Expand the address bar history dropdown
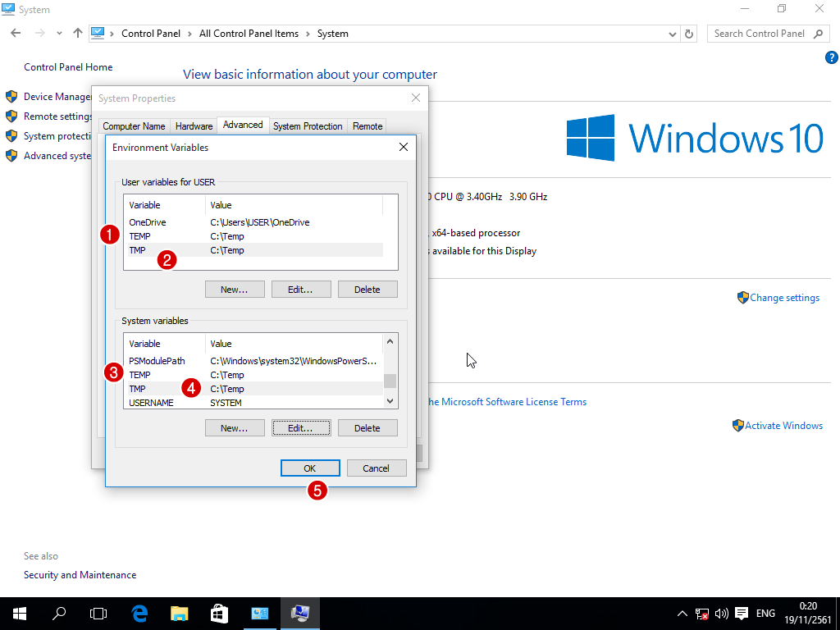 click(x=673, y=34)
